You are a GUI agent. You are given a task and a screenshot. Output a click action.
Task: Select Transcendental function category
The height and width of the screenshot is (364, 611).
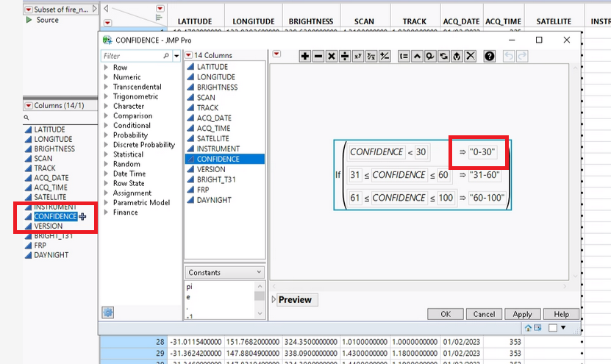click(x=137, y=87)
